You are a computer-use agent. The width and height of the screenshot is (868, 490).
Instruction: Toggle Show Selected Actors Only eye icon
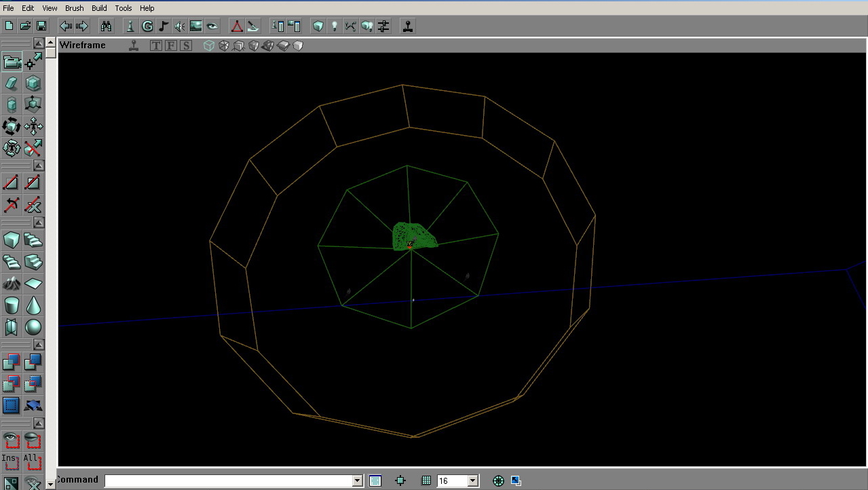click(x=12, y=440)
